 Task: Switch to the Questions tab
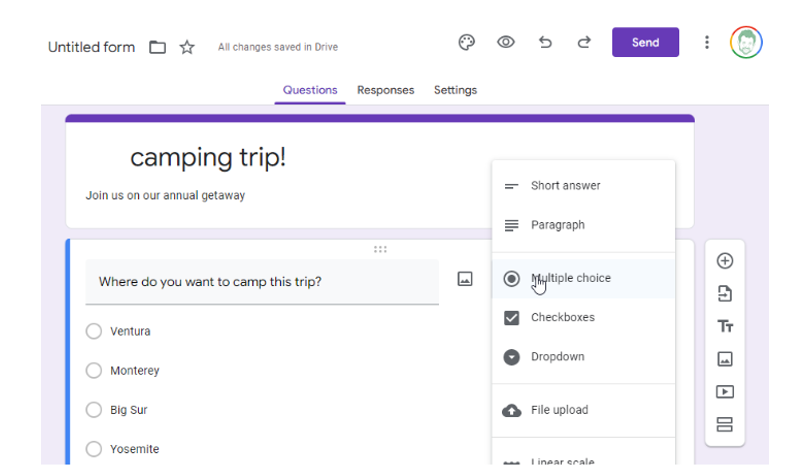click(310, 90)
